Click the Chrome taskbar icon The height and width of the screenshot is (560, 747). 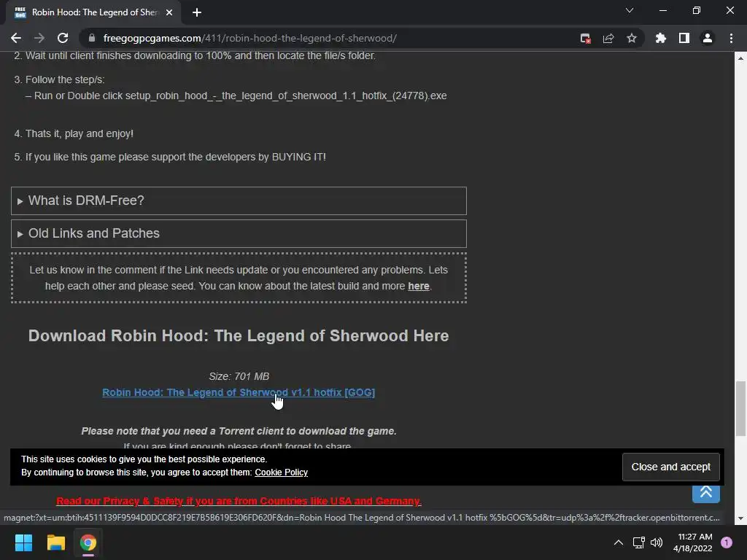click(x=88, y=542)
